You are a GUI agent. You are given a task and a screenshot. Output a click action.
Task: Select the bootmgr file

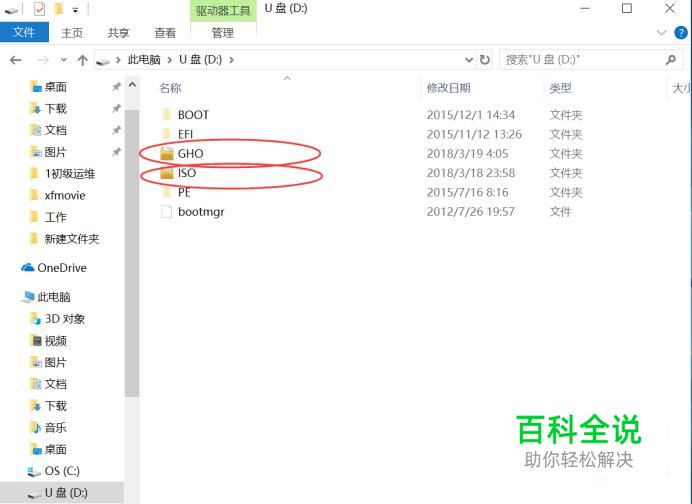193,212
